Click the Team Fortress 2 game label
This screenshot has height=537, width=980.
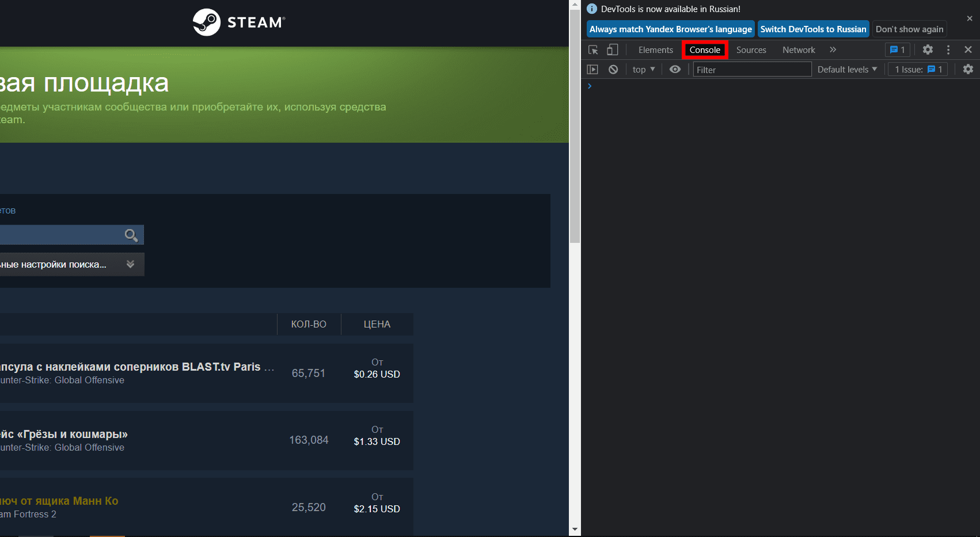pos(28,515)
